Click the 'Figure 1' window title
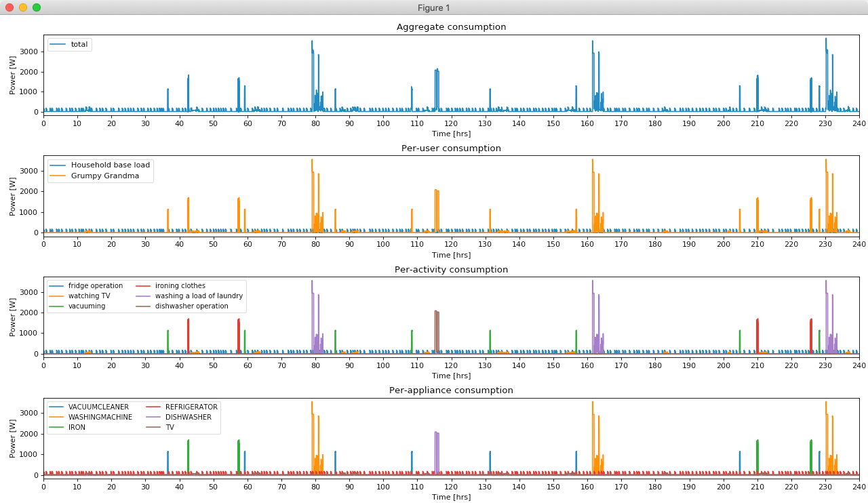 [x=434, y=7]
